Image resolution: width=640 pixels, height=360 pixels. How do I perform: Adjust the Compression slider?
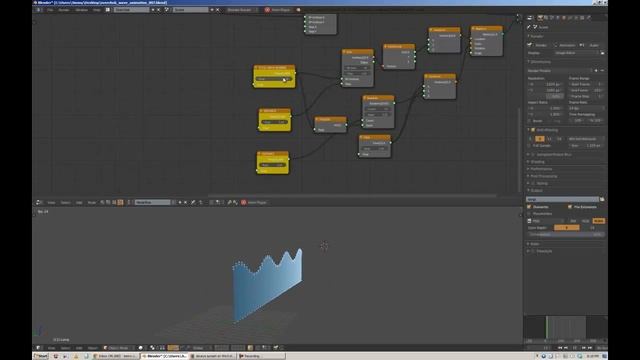[565, 235]
